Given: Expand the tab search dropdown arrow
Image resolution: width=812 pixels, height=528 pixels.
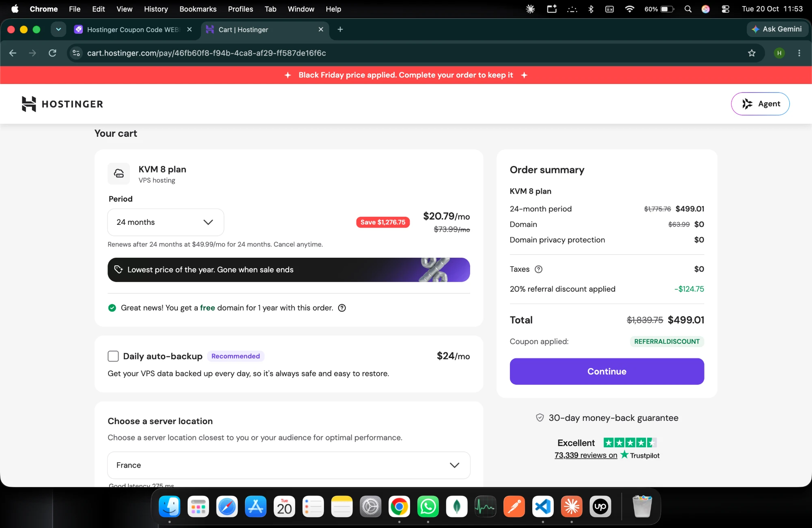Looking at the screenshot, I should coord(58,29).
